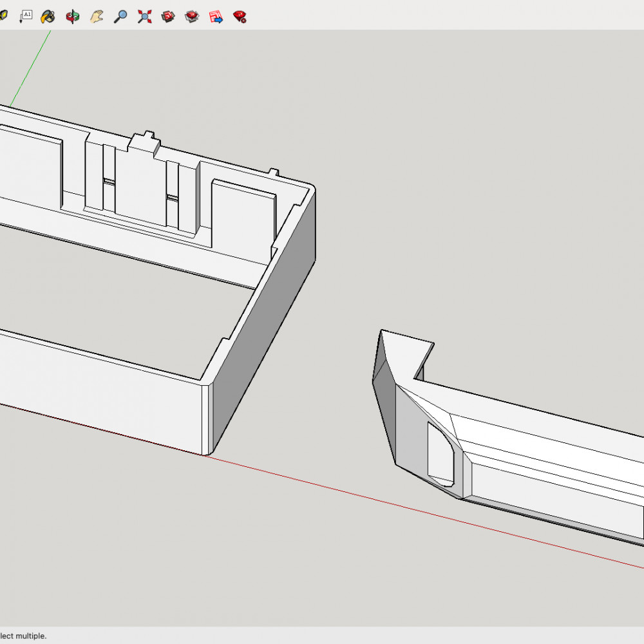Click the status bar hint text
Screen dimensions: 644x644
click(x=23, y=635)
